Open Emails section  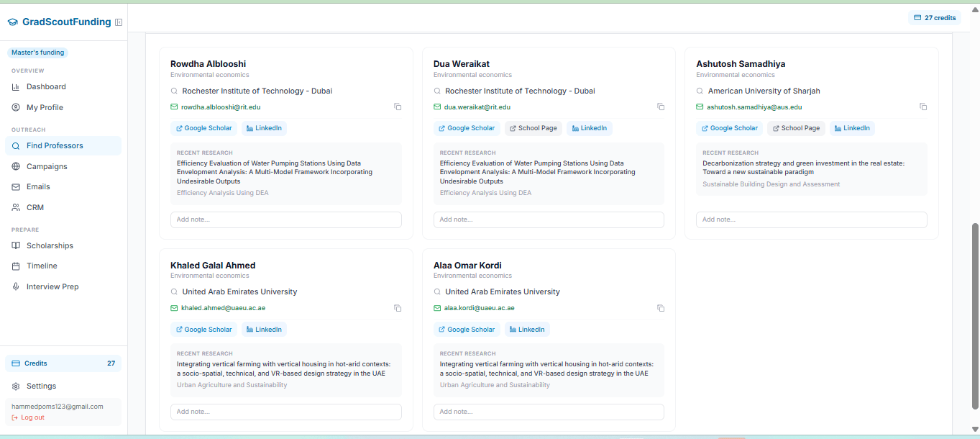point(63,186)
